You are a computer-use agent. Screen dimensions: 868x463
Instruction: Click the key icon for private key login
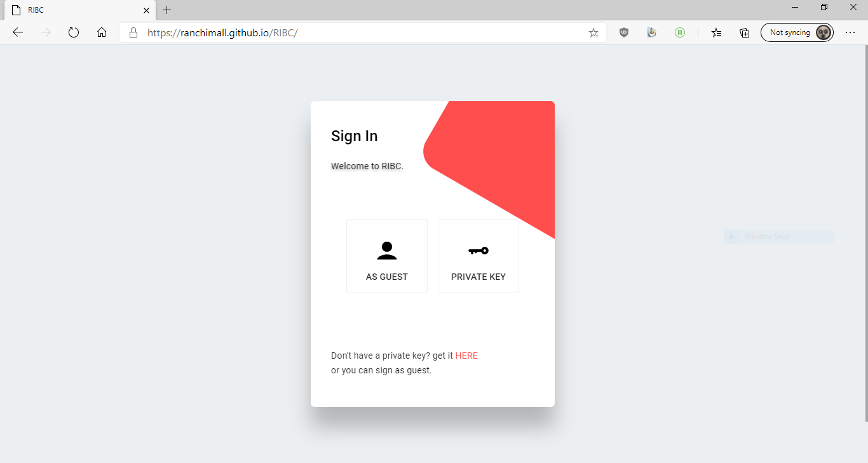tap(478, 251)
